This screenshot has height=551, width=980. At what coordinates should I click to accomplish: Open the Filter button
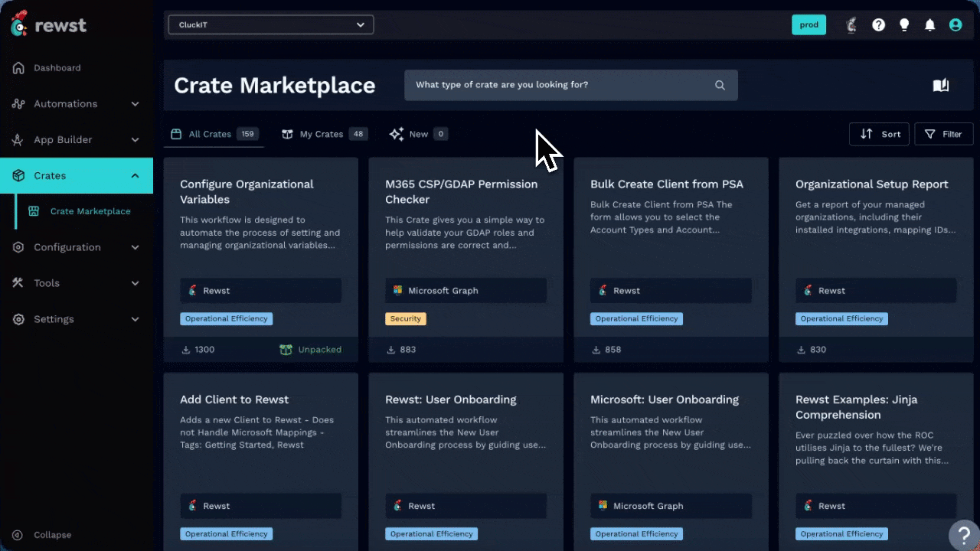[x=943, y=134]
